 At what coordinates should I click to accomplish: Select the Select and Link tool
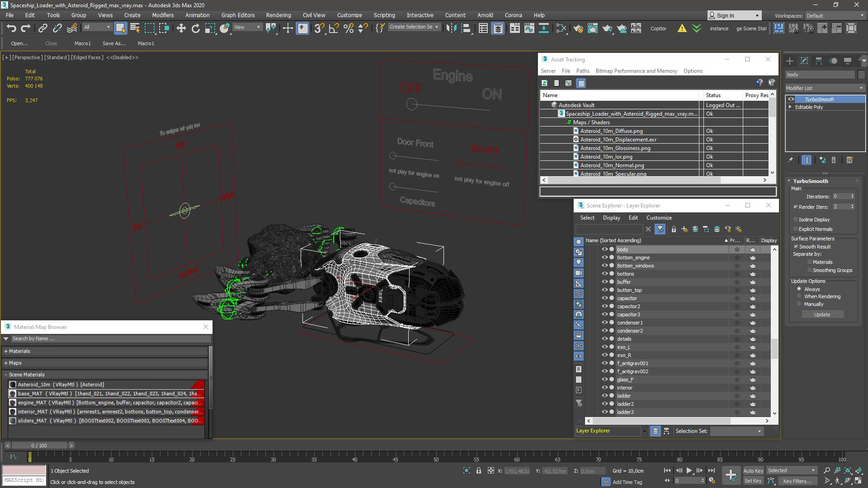(42, 28)
